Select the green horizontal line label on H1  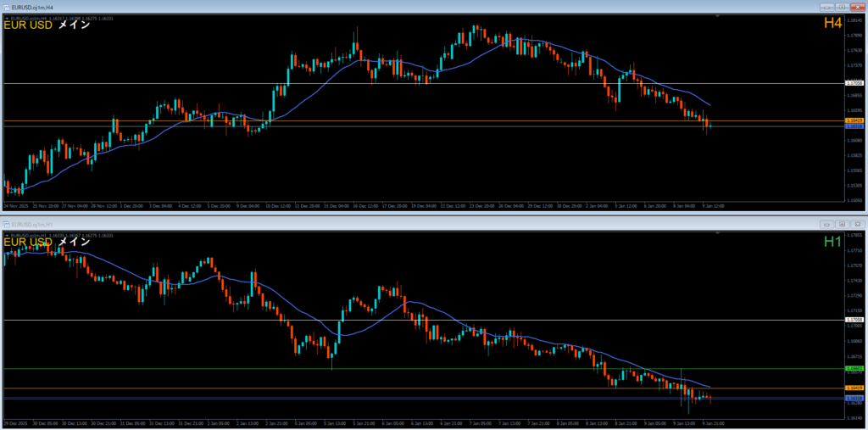(854, 369)
